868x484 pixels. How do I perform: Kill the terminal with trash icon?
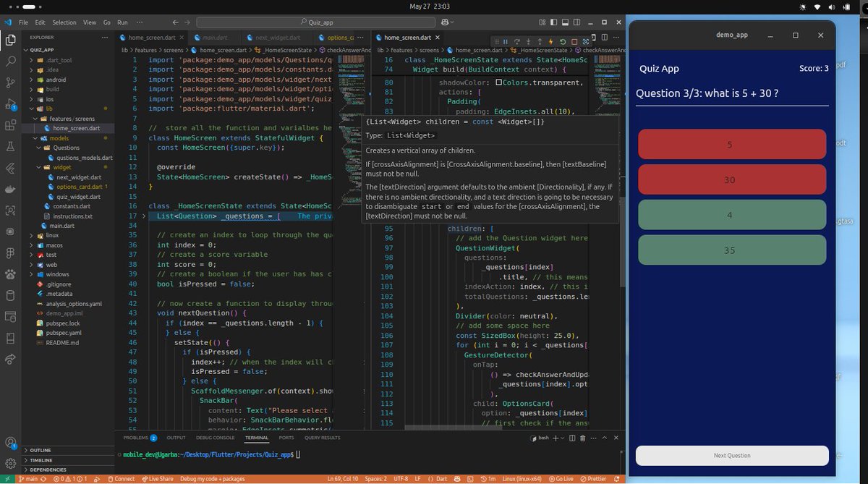[583, 438]
